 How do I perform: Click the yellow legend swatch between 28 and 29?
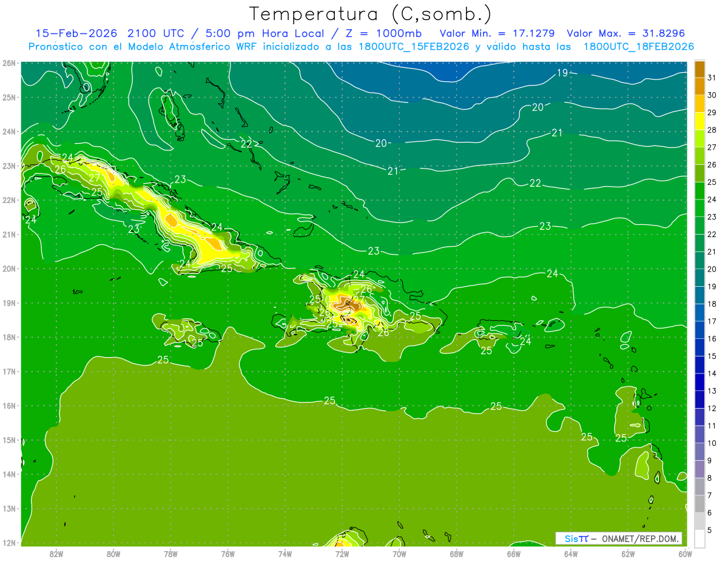699,121
